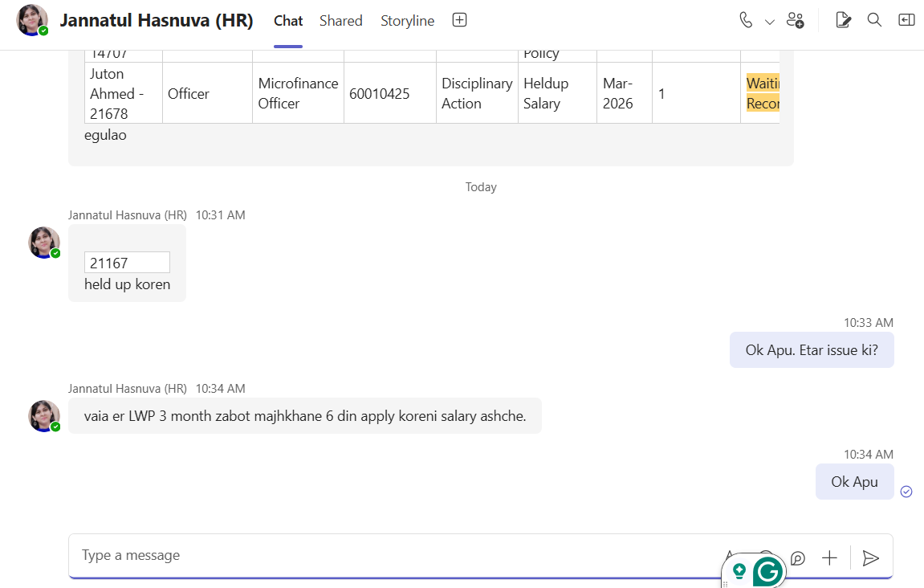Start an audio call with the phone icon

point(746,21)
